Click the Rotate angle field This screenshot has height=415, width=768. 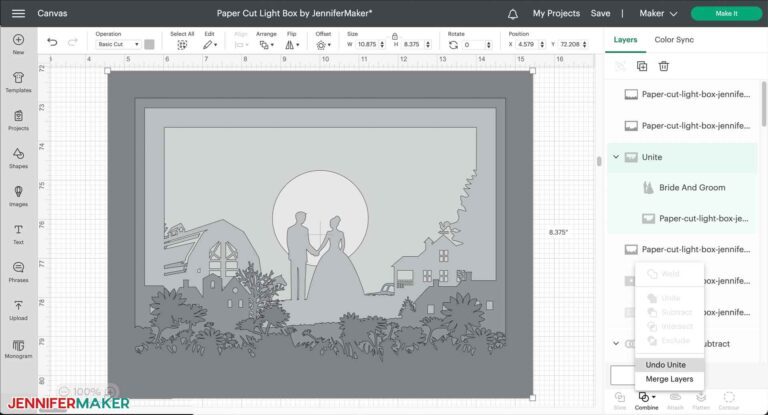(474, 45)
